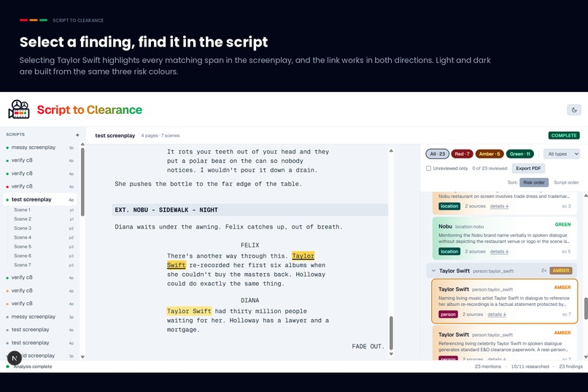Toggle dark mode with the moon button

pyautogui.click(x=573, y=110)
